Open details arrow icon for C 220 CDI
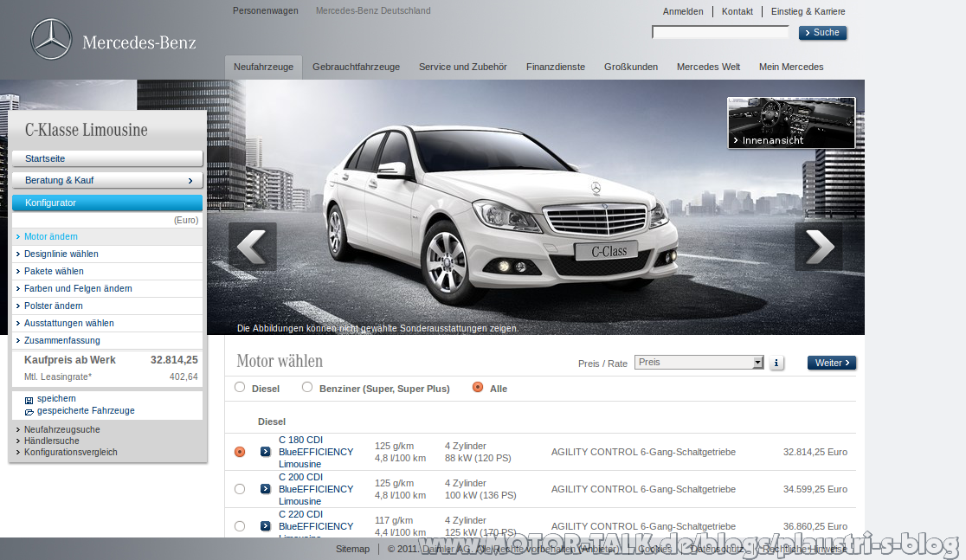 pyautogui.click(x=266, y=526)
